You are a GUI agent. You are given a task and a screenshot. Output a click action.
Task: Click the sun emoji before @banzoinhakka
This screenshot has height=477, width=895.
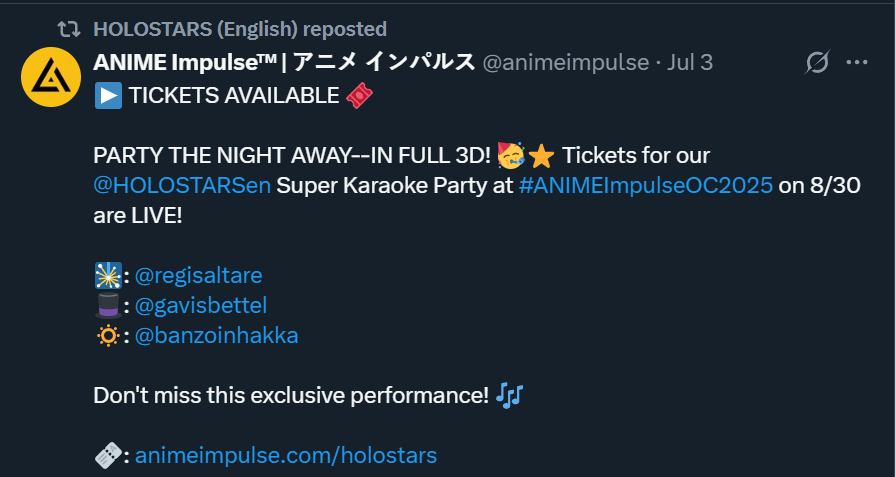point(107,335)
